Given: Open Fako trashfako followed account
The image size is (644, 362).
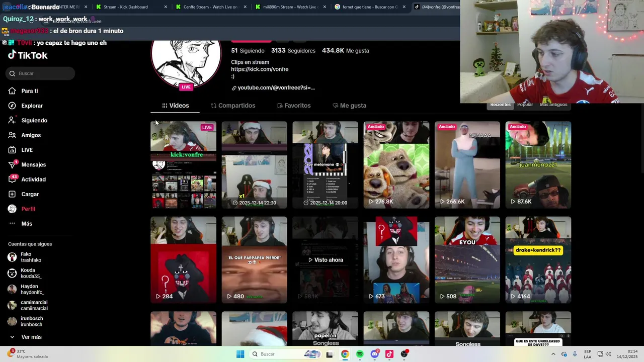Looking at the screenshot, I should coord(25,257).
